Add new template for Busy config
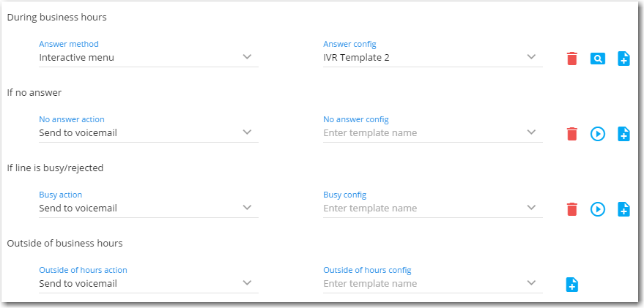Screen dimensions: 644x308 623,209
